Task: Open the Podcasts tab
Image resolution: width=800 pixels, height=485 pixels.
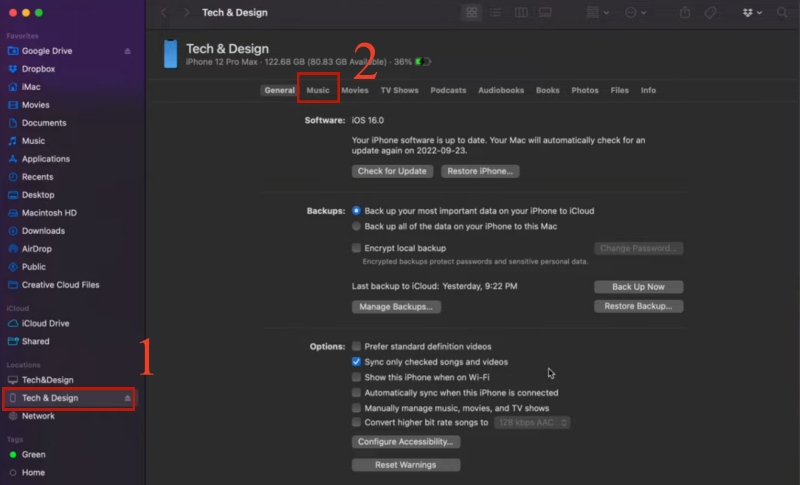Action: click(x=448, y=90)
